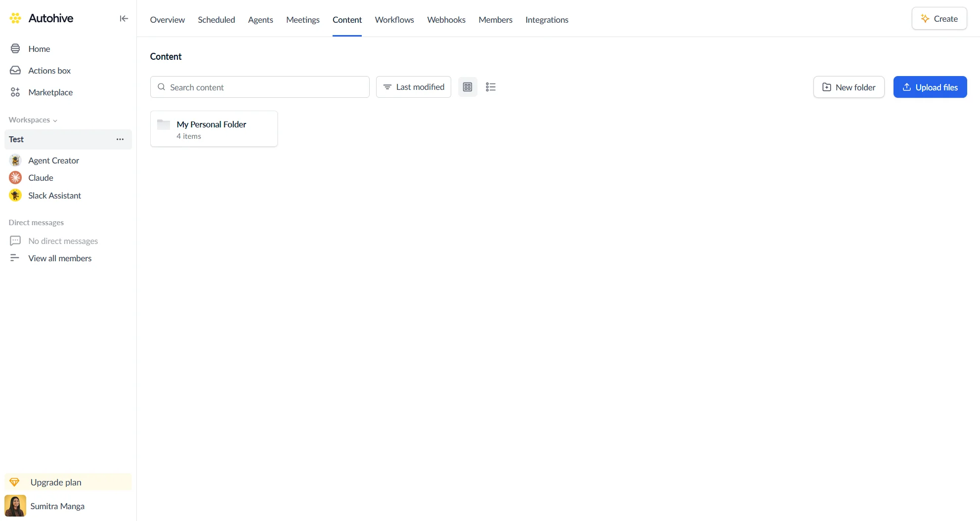
Task: Open the Test workspace options menu
Action: pos(120,139)
